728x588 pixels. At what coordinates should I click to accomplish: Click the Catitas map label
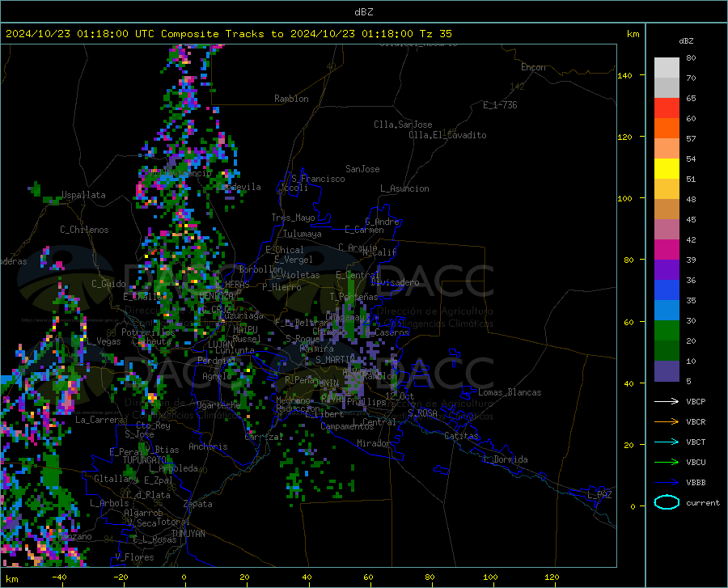pyautogui.click(x=462, y=436)
